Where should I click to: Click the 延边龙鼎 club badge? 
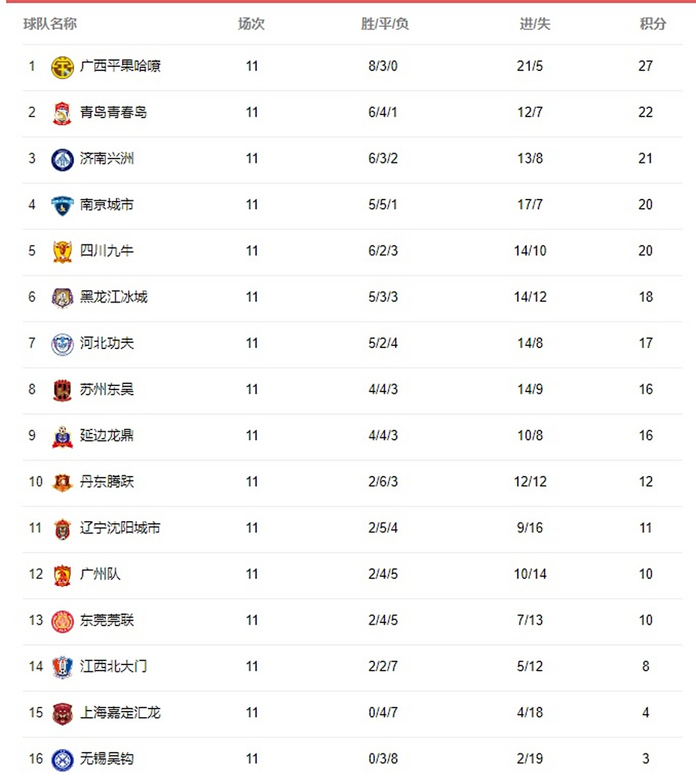62,437
